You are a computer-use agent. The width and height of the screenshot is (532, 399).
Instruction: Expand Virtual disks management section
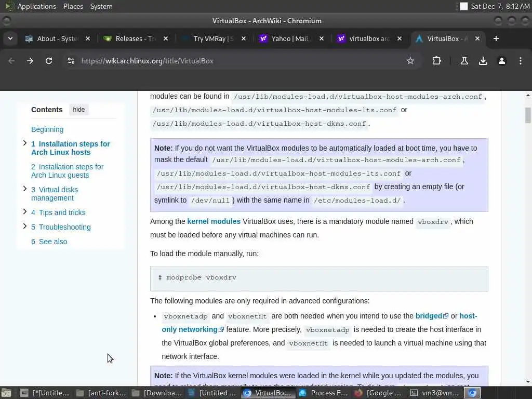(x=25, y=189)
